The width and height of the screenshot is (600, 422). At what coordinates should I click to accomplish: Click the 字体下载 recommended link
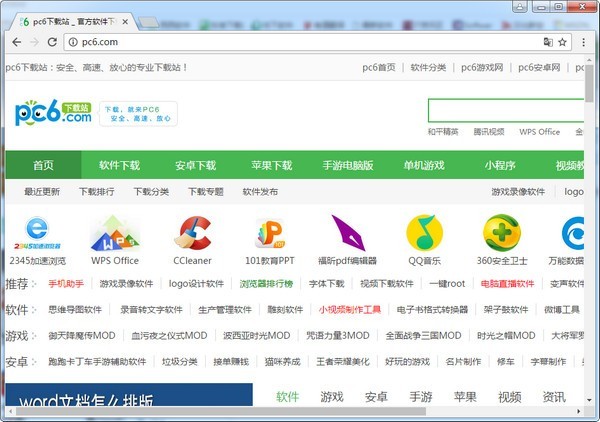(x=327, y=284)
